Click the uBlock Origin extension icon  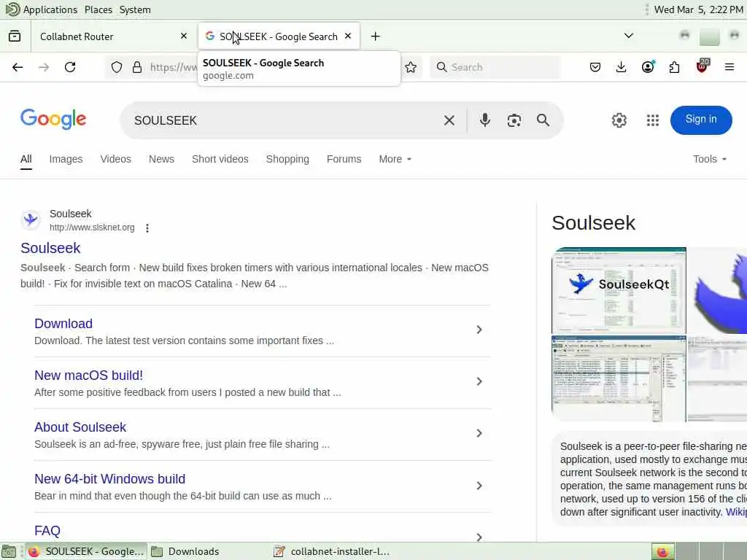[x=703, y=66]
